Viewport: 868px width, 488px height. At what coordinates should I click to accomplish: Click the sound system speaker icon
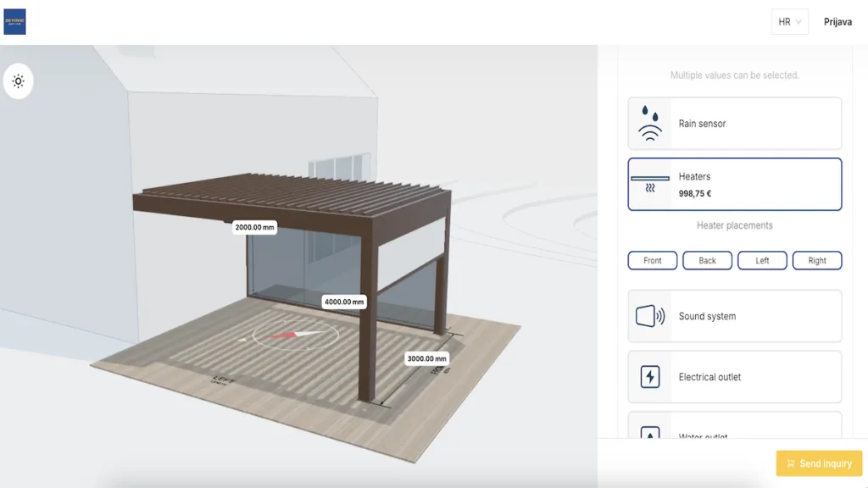point(650,316)
